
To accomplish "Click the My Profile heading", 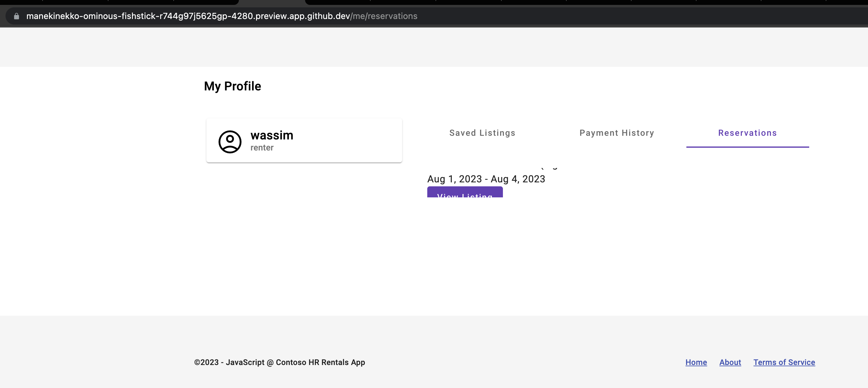I will pos(232,86).
